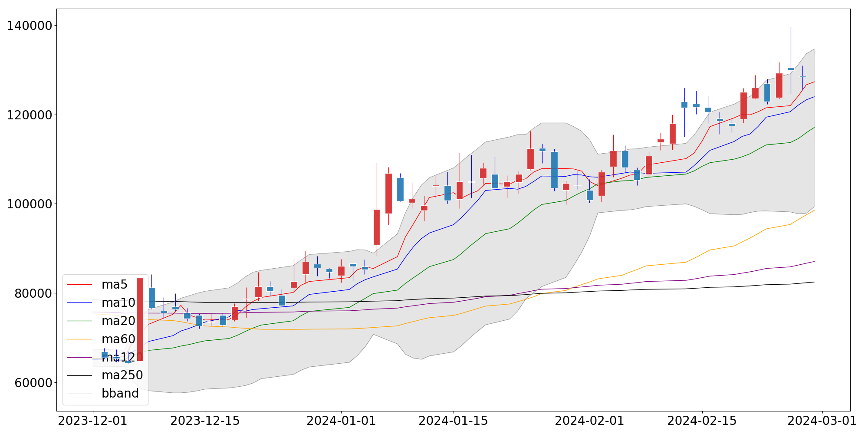Click the ma10 legend label
Viewport: 868px width, 434px height.
pos(118,303)
